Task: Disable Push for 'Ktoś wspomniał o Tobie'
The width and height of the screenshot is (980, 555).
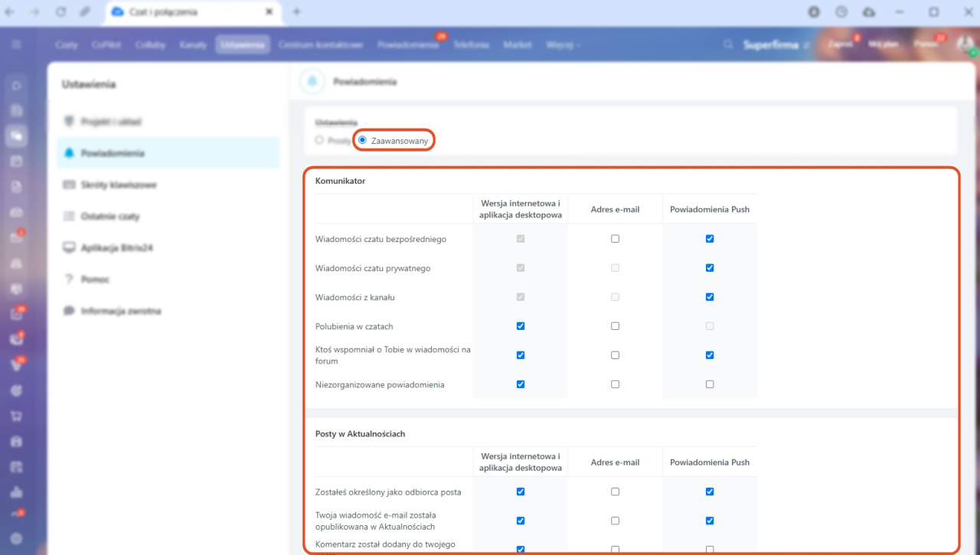Action: 710,355
